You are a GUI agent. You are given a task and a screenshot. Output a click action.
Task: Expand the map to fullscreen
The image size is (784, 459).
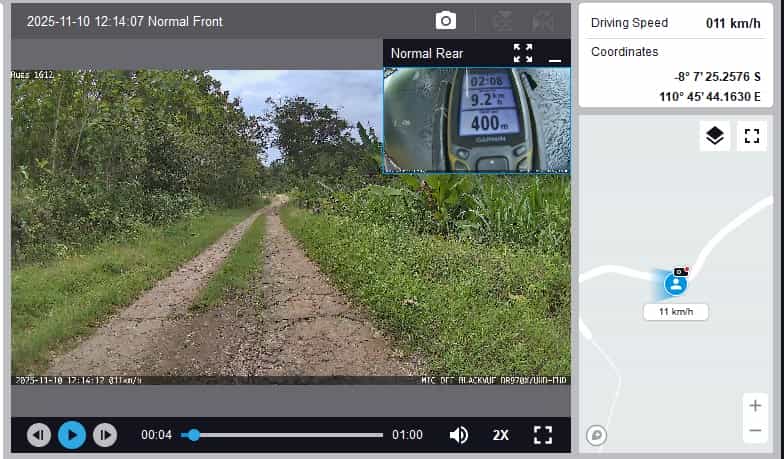751,136
